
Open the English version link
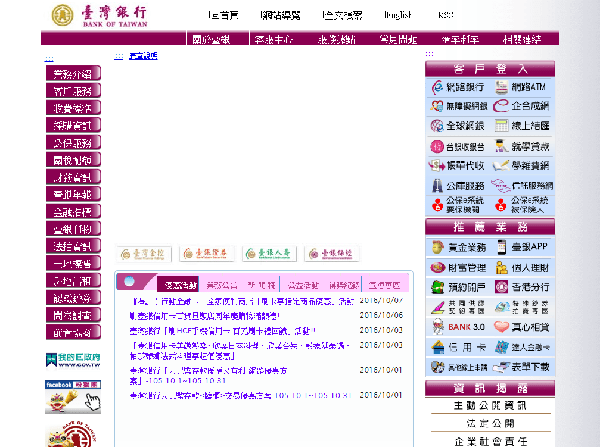coord(398,15)
